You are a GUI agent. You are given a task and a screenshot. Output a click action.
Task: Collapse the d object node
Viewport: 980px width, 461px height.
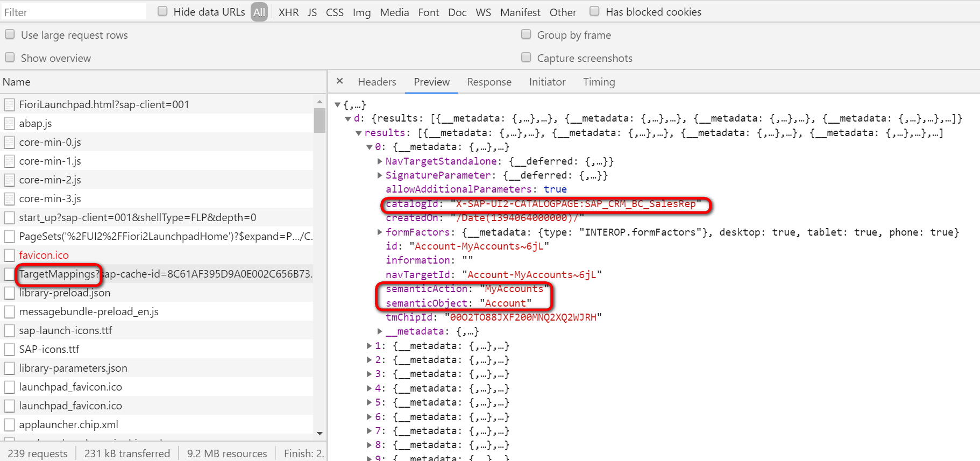(348, 119)
